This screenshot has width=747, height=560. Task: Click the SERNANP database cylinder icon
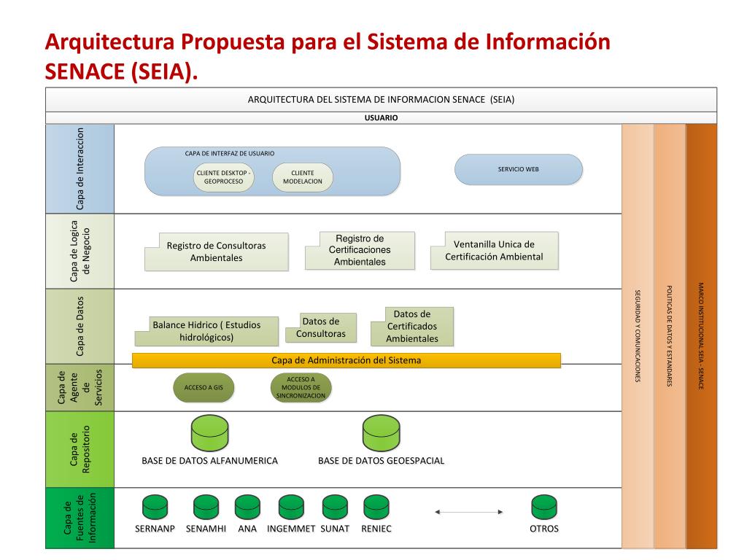pyautogui.click(x=155, y=507)
